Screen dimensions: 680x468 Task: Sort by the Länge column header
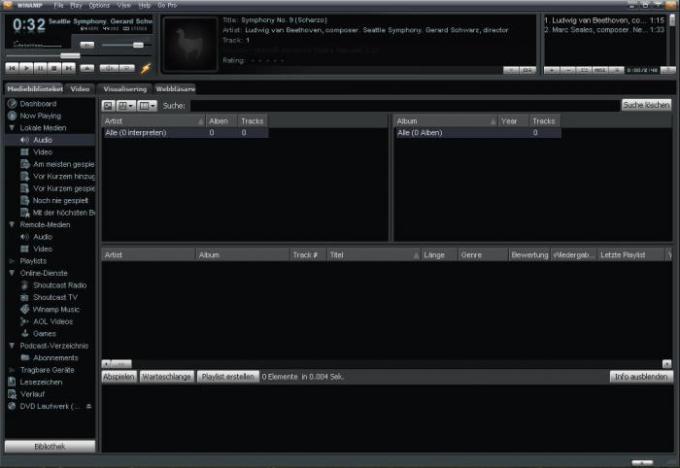point(439,255)
